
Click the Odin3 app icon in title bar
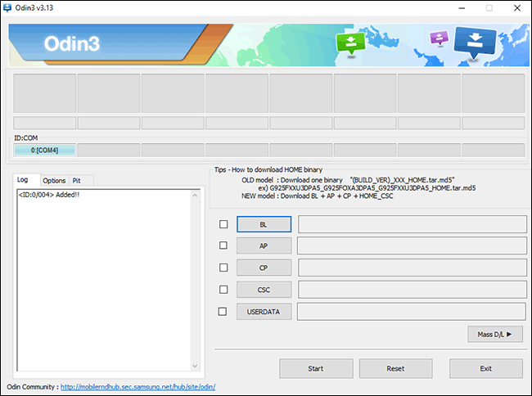point(7,7)
